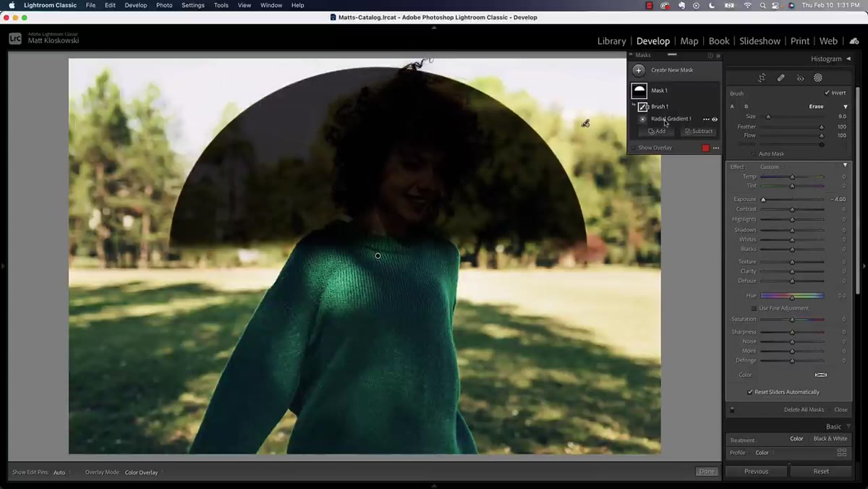Click Delete All Masks
This screenshot has height=489, width=868.
804,409
